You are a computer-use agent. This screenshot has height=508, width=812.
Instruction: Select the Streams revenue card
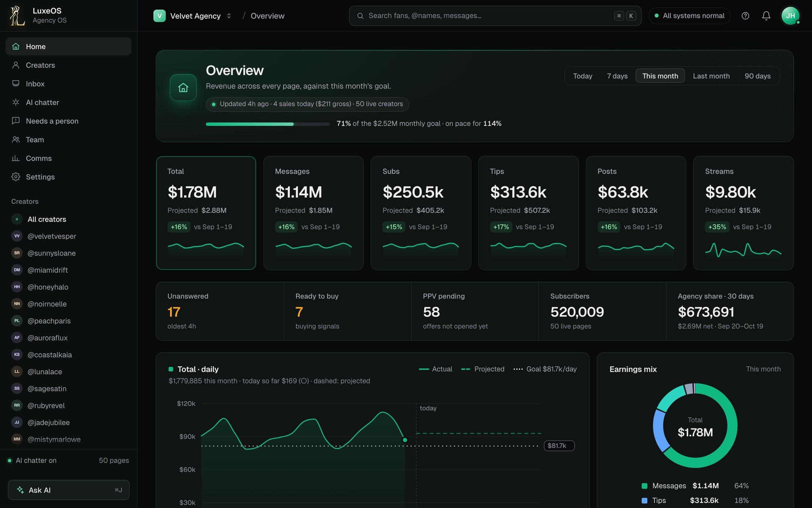click(x=743, y=213)
